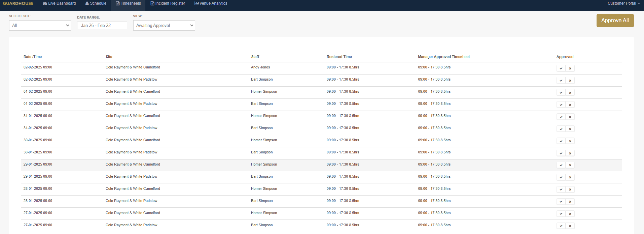Reject Homer Simpson 29-01-2025 Camelford cross
Screen dimensions: 644x234
pyautogui.click(x=570, y=165)
